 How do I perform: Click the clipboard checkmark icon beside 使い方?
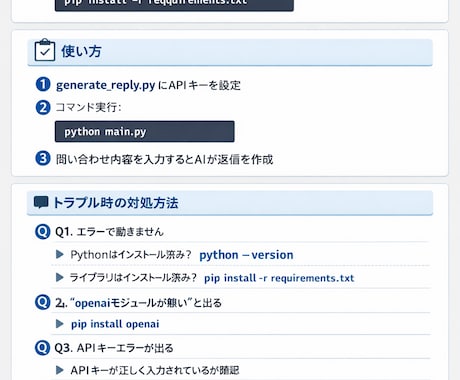point(45,50)
